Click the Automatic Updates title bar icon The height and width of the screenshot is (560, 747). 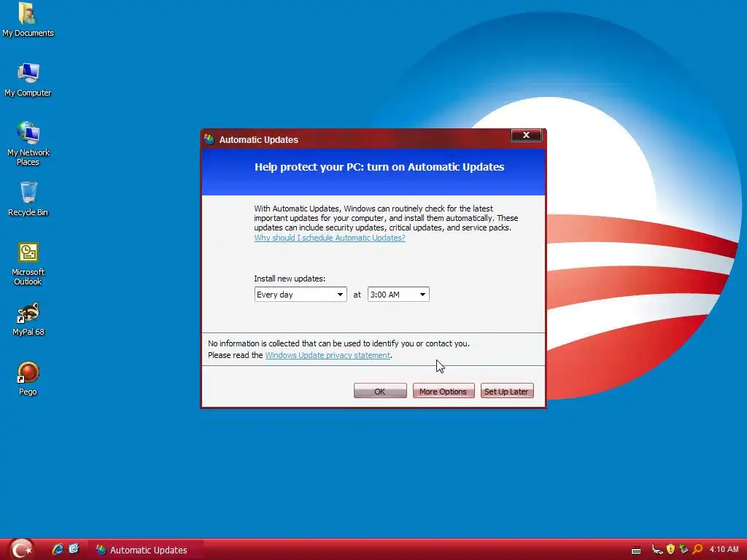click(x=209, y=139)
